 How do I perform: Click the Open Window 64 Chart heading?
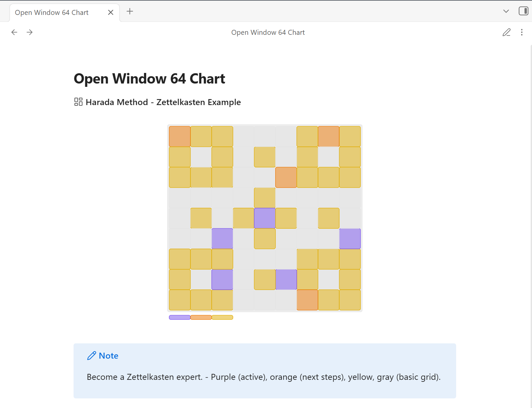click(149, 79)
